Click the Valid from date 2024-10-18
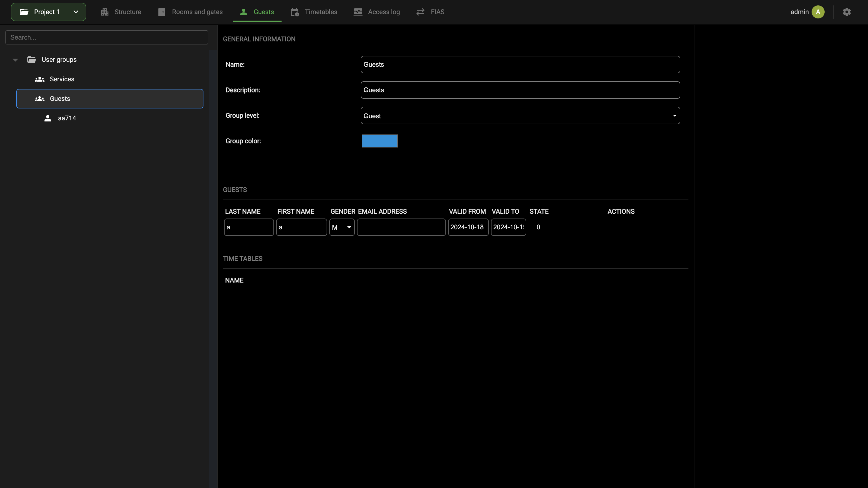This screenshot has width=868, height=488. pyautogui.click(x=468, y=227)
